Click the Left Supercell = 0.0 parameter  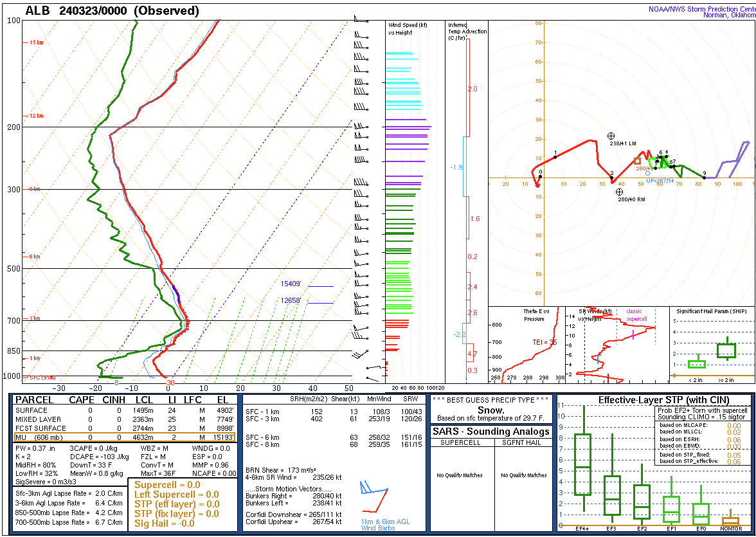[176, 495]
